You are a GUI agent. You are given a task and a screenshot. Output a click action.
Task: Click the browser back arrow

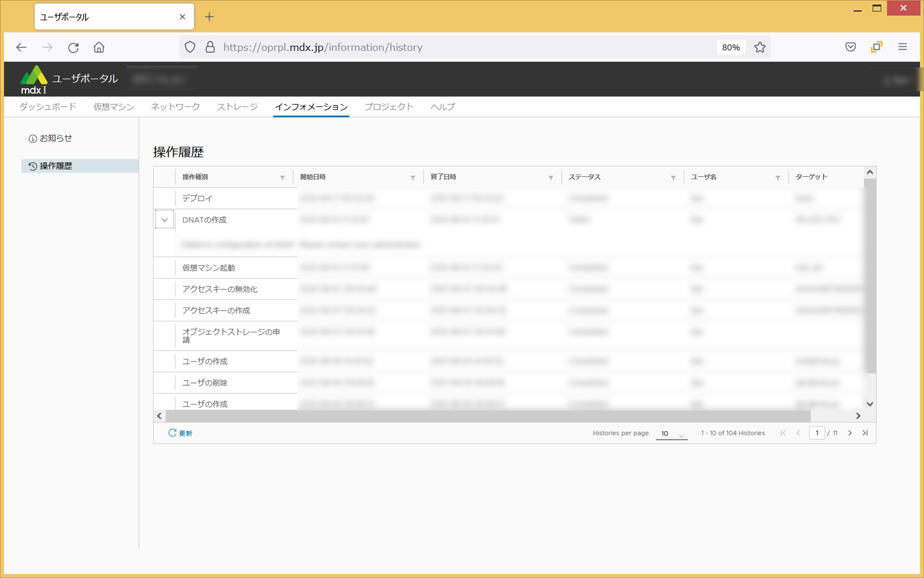(x=21, y=47)
